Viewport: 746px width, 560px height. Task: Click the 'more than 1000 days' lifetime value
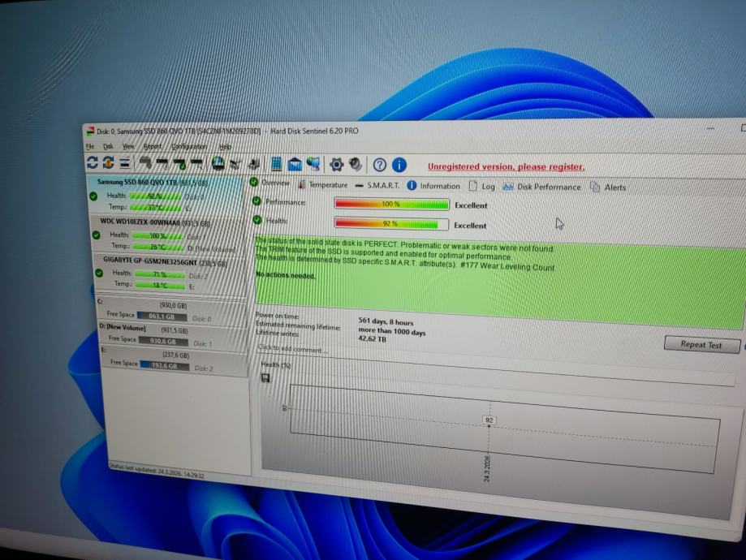tap(392, 331)
